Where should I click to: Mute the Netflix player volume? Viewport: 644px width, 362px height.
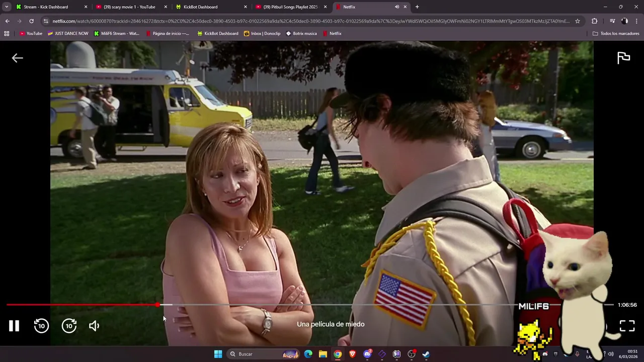coord(94,326)
